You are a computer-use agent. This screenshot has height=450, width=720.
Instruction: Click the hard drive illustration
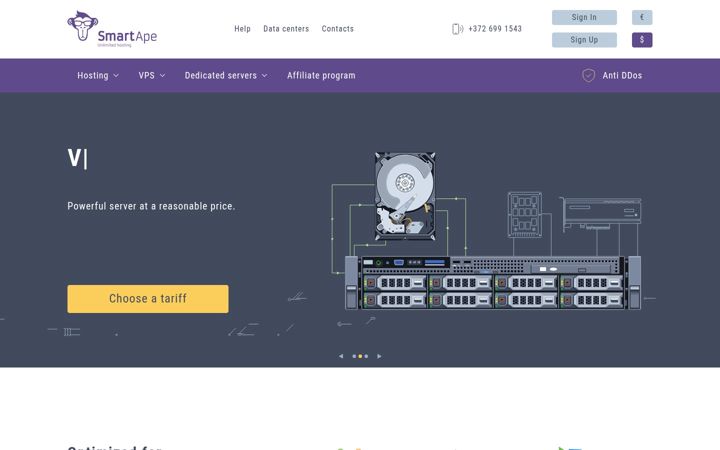tap(405, 196)
